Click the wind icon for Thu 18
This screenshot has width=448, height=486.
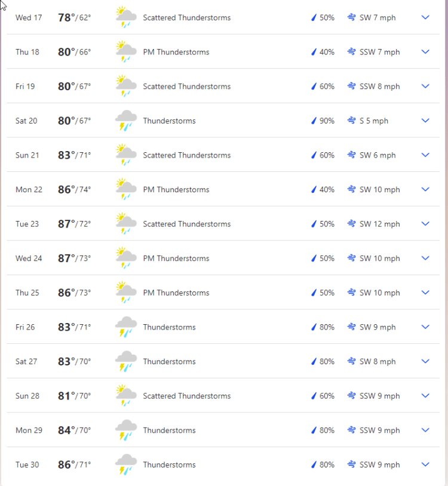(352, 52)
